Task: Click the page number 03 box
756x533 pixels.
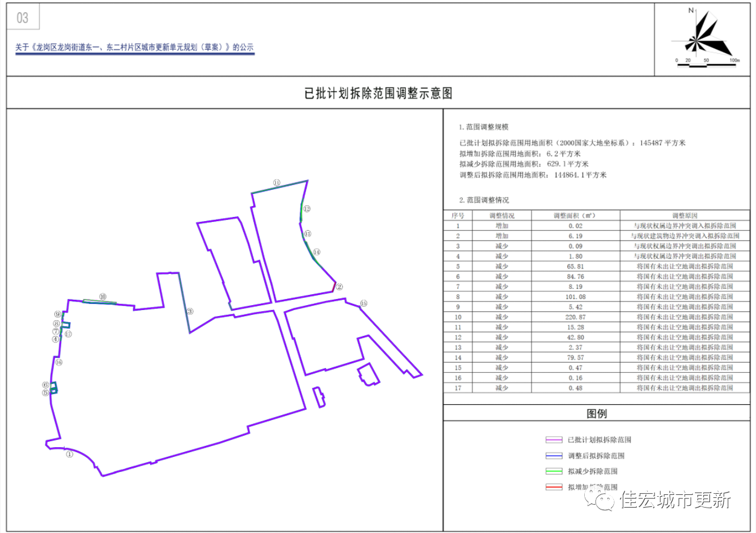Action: (23, 18)
